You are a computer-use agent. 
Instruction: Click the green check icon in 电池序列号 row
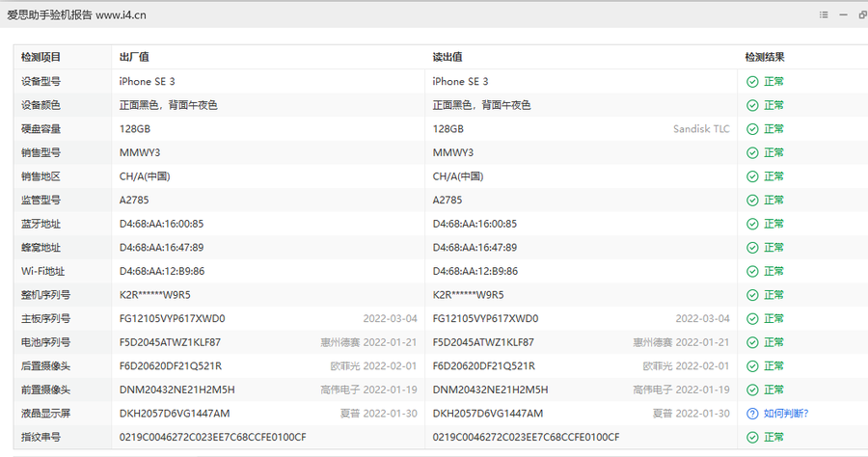tap(752, 342)
